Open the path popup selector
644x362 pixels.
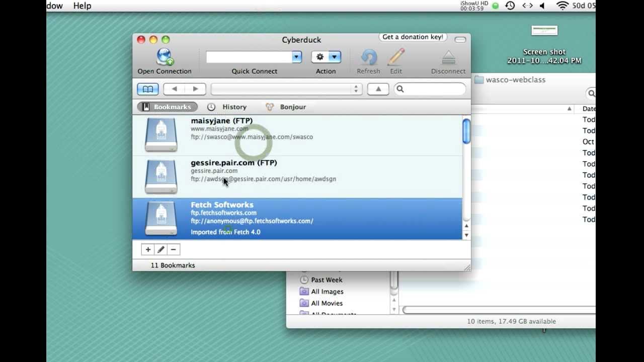click(x=286, y=89)
